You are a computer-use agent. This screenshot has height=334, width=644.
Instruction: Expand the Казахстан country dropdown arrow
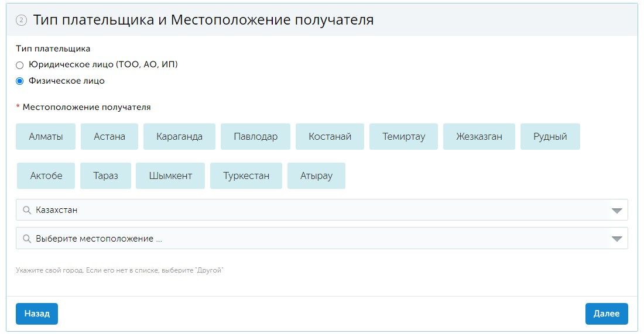pos(616,210)
